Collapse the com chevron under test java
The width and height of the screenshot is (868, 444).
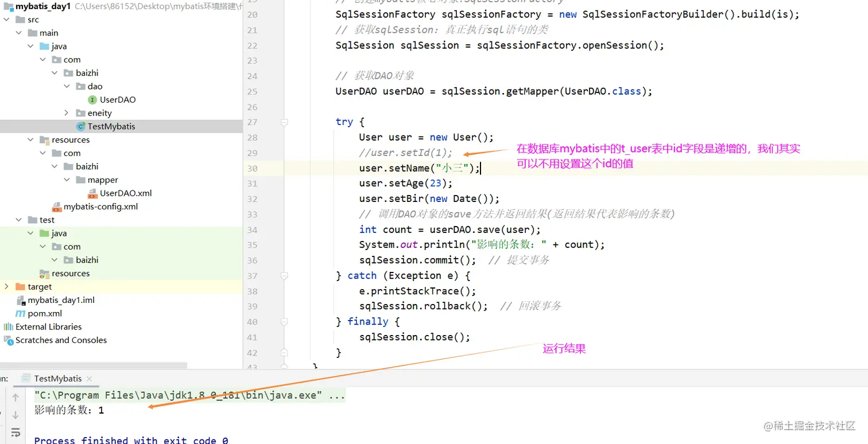43,247
